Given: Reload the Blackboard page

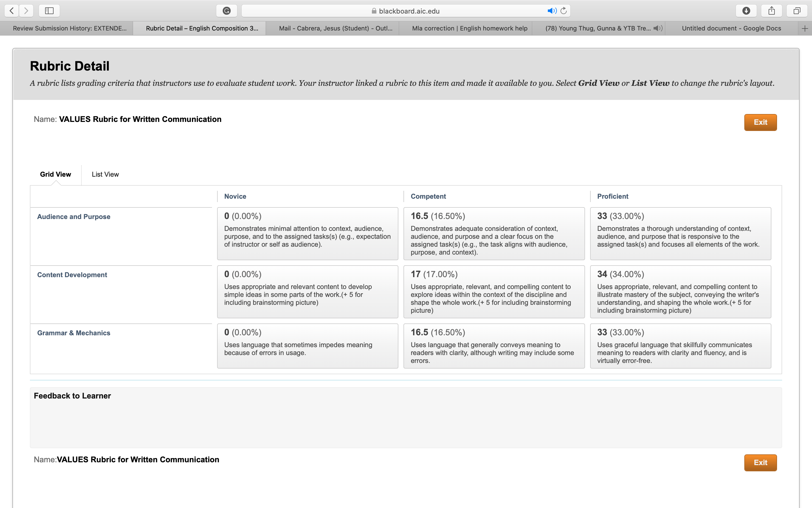Looking at the screenshot, I should 564,11.
